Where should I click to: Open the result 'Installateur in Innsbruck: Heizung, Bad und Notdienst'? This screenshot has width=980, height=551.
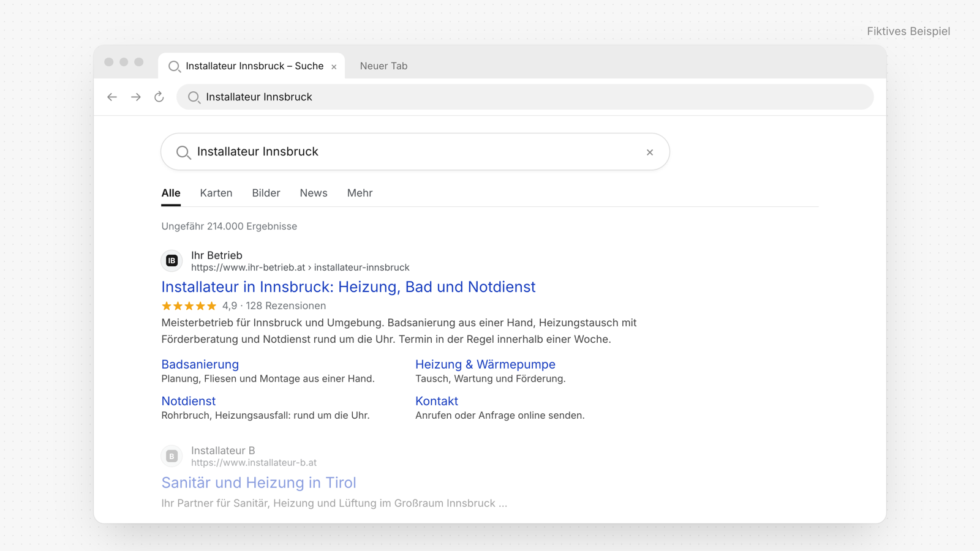(349, 287)
